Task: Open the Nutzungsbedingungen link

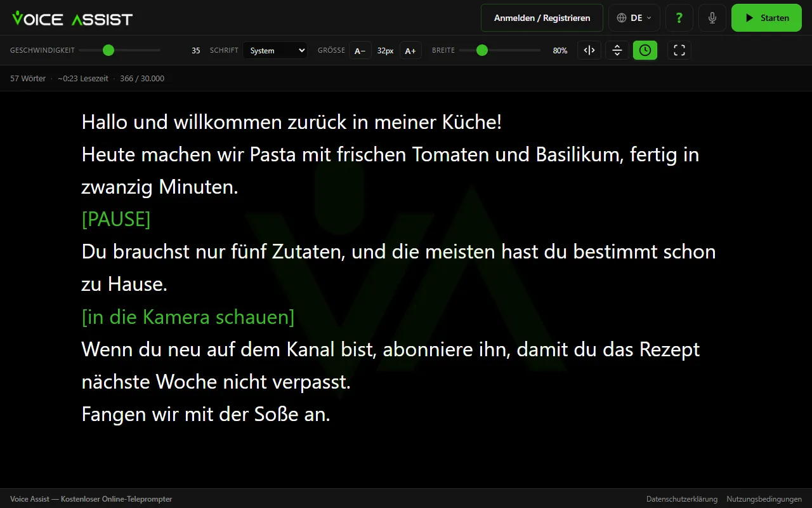Action: [x=764, y=499]
